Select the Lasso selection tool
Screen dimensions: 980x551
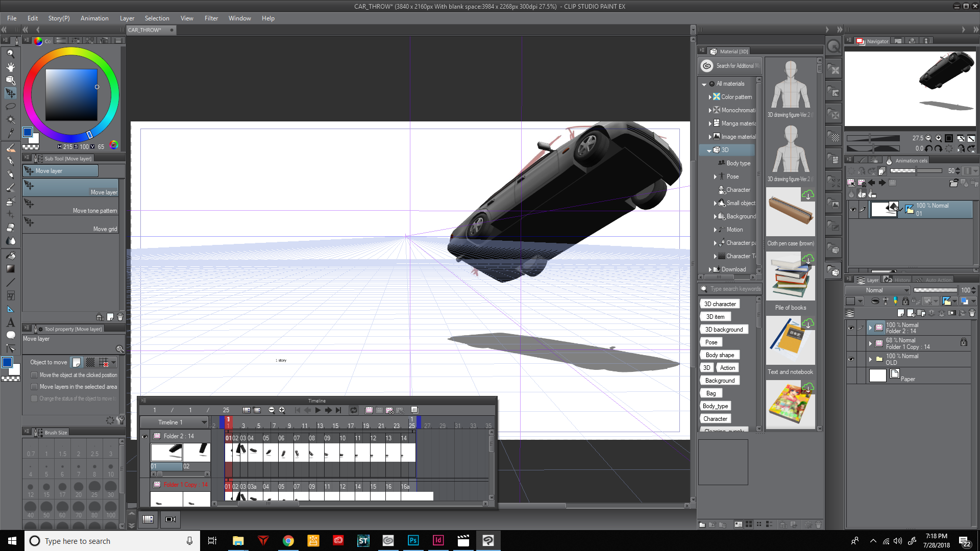(10, 107)
